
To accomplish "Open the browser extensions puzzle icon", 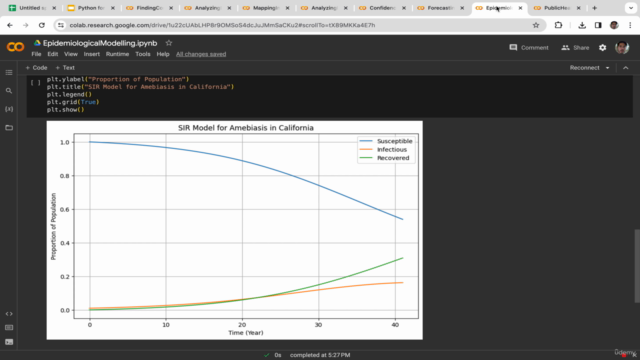I will click(x=558, y=25).
